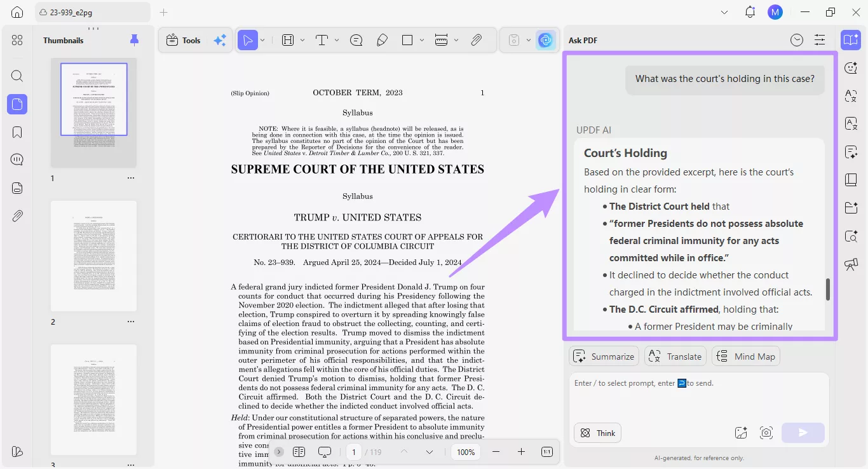
Task: Open the search-in-document icon on right sidebar
Action: [851, 236]
